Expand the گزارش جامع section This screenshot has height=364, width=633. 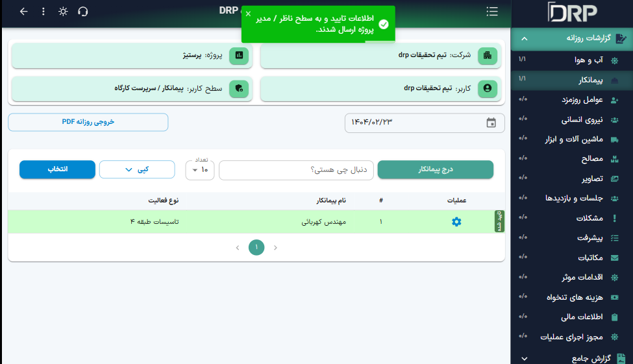(571, 358)
